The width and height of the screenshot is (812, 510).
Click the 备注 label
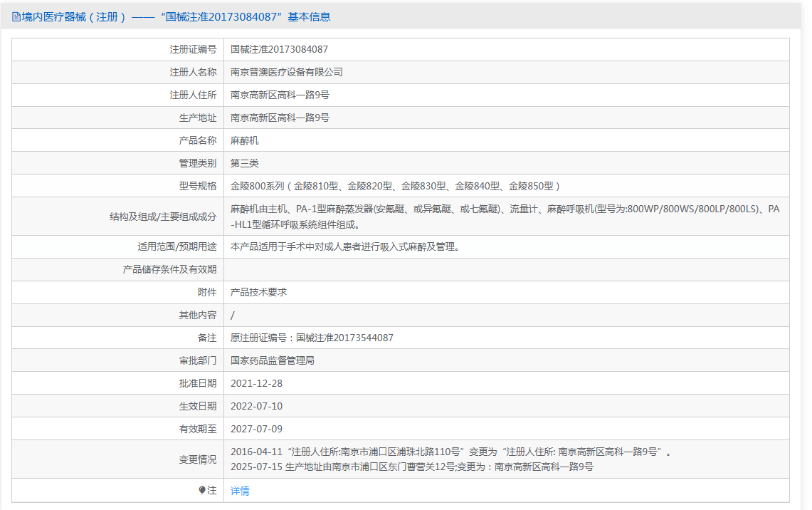[207, 338]
